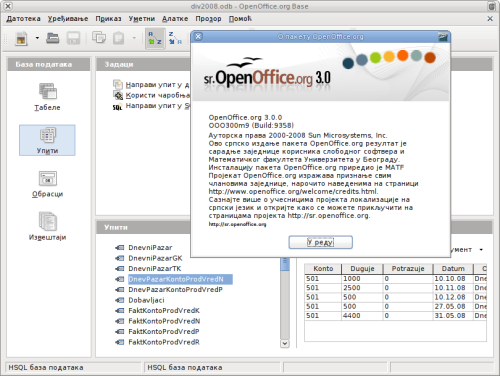Viewport: 500px width, 376px height.
Task: Click the Copy toolbar icon
Action: pos(99,37)
